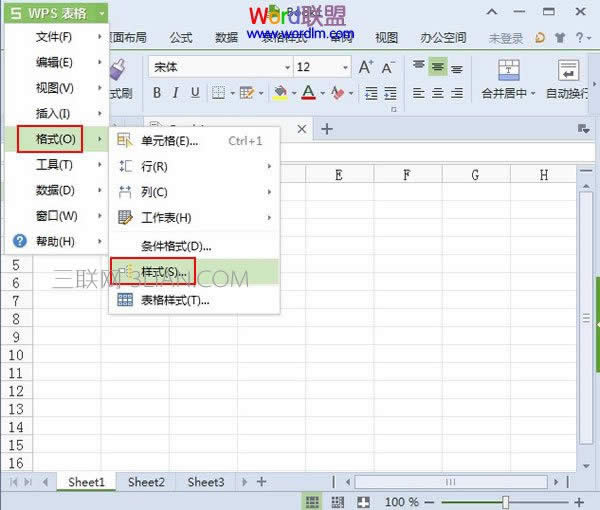Open the font name dropdown 宋体
This screenshot has width=600, height=510.
[217, 67]
